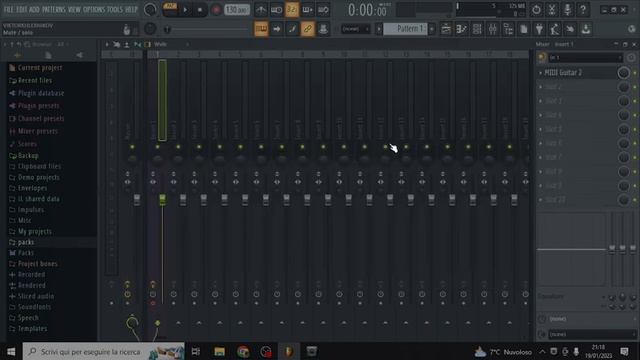Screen dimensions: 640x360
Task: Open the TOOLS menu
Action: coord(115,9)
